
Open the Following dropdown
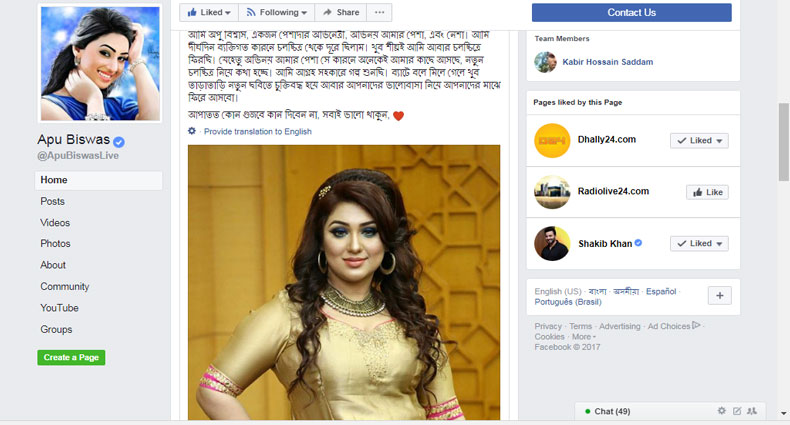pos(277,13)
